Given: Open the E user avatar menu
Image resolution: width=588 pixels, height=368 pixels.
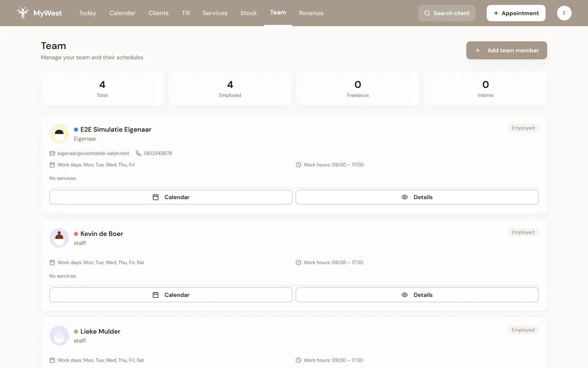Looking at the screenshot, I should (564, 13).
